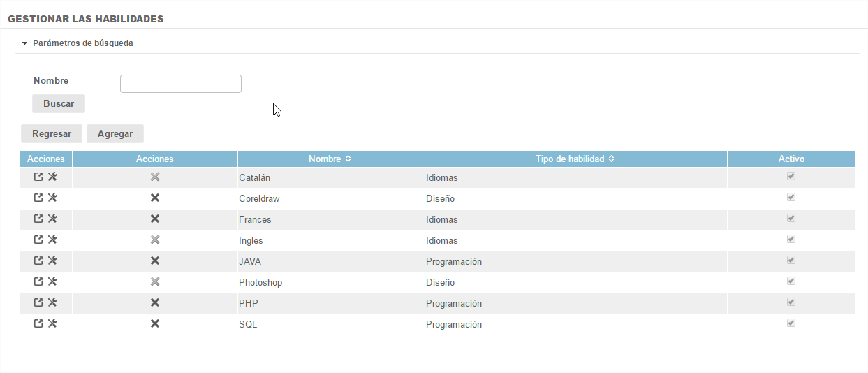Toggle the Activo checkbox for SQL
Image resolution: width=868 pixels, height=373 pixels.
click(x=791, y=323)
